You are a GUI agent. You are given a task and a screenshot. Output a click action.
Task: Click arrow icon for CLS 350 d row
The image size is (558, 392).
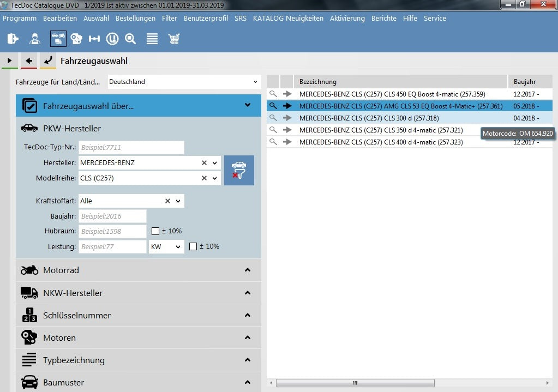tap(287, 130)
